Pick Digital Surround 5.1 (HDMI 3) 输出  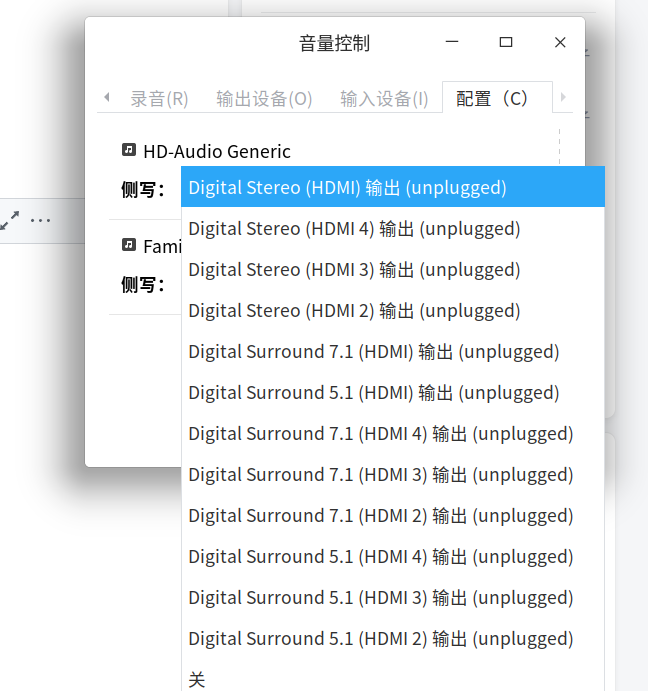(393, 597)
